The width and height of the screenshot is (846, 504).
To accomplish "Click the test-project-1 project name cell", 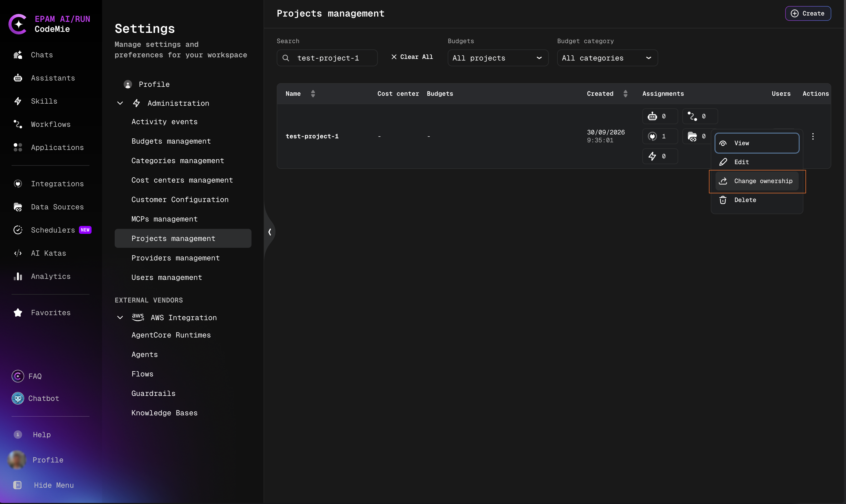I will (x=312, y=136).
